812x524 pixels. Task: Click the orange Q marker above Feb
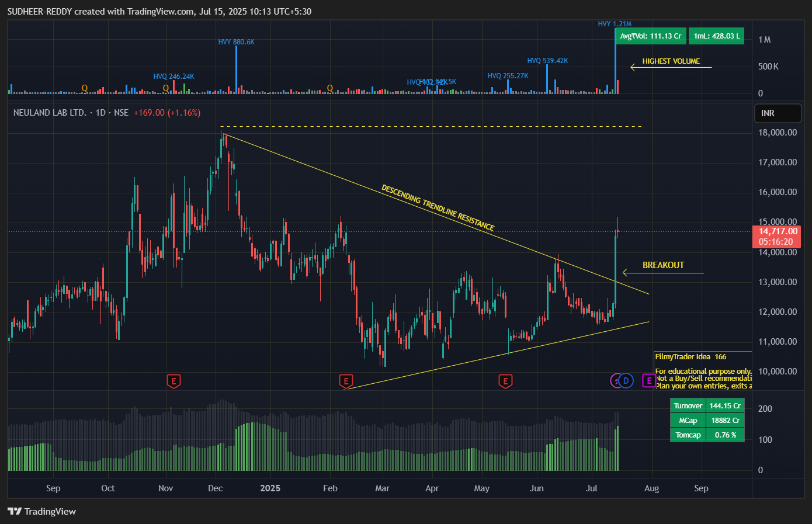click(330, 88)
